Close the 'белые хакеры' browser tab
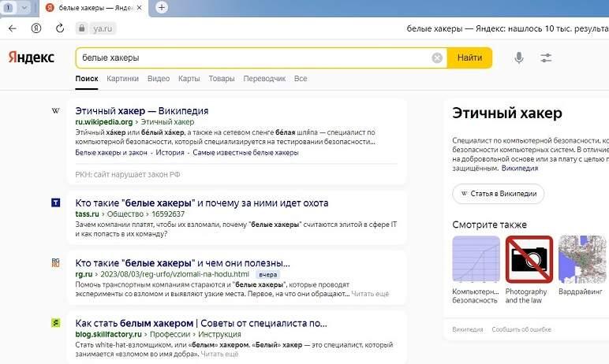609x364 pixels. tap(140, 8)
